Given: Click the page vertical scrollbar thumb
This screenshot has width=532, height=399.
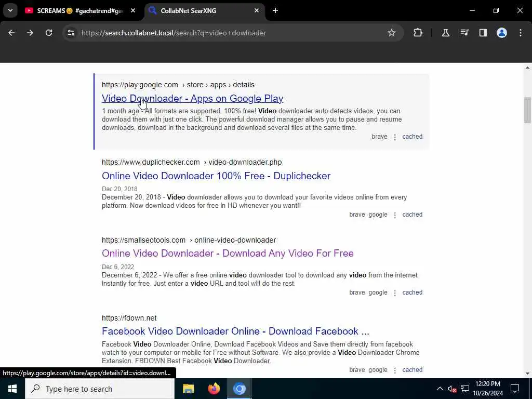Looking at the screenshot, I should [x=527, y=110].
